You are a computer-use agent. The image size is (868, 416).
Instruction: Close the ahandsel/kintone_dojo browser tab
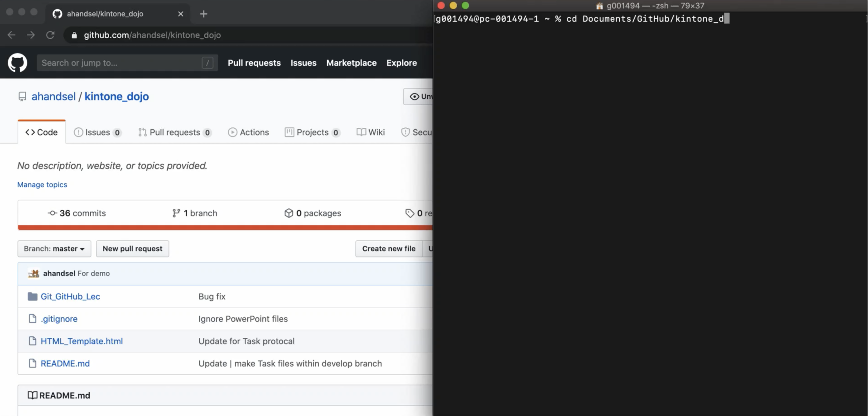(181, 14)
